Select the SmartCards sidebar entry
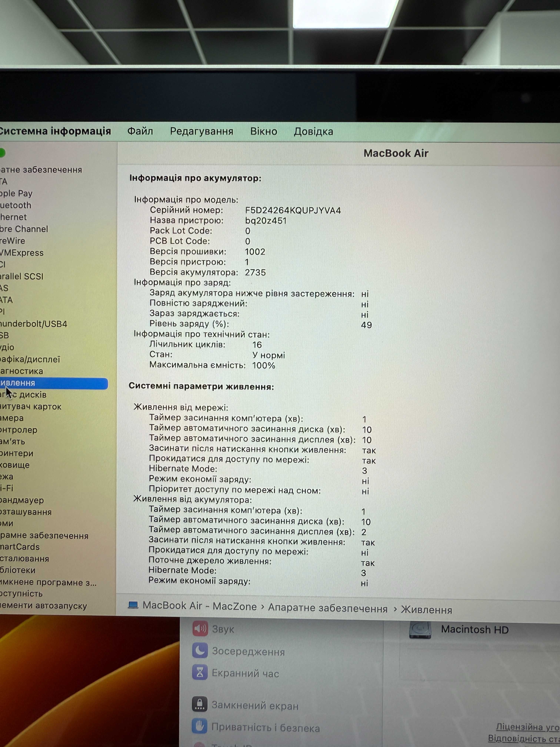Viewport: 560px width, 747px height. [20, 547]
